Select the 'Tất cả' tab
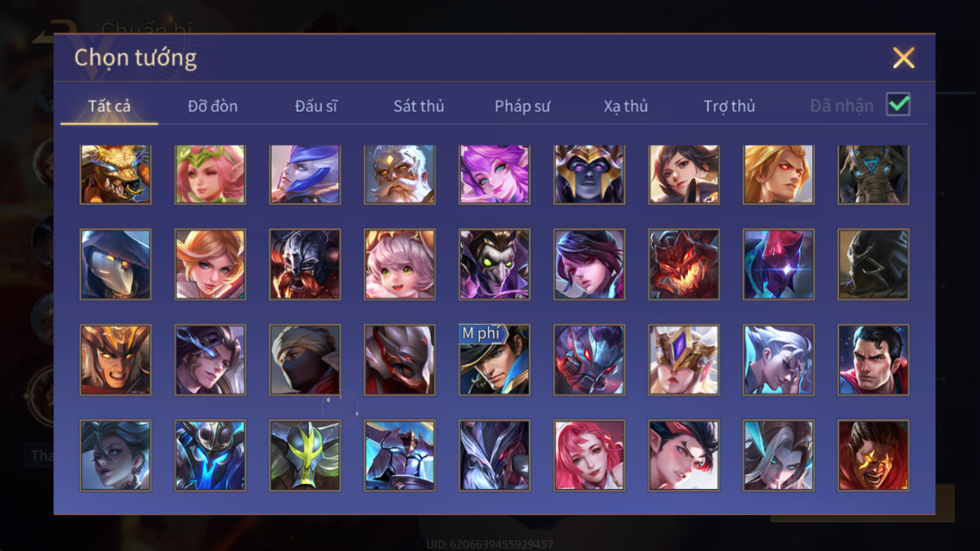The image size is (980, 551). (x=109, y=106)
